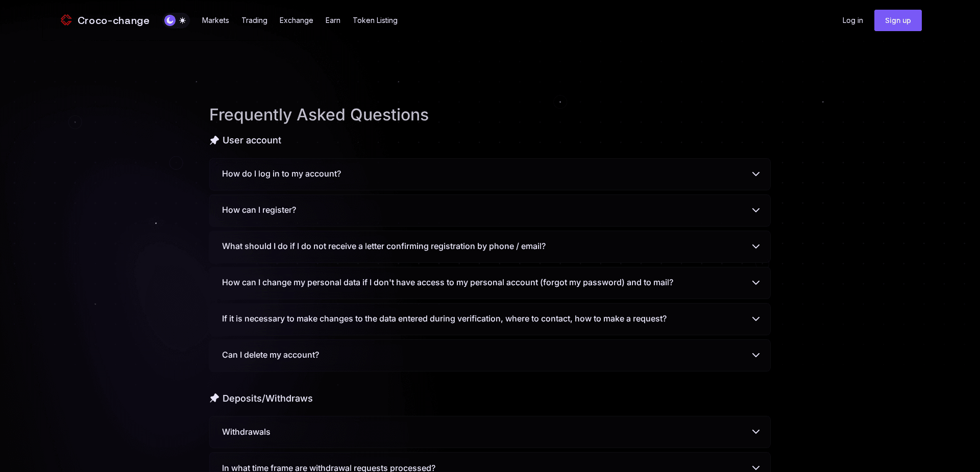
Task: Click the Croco-change logo icon
Action: coord(66,20)
